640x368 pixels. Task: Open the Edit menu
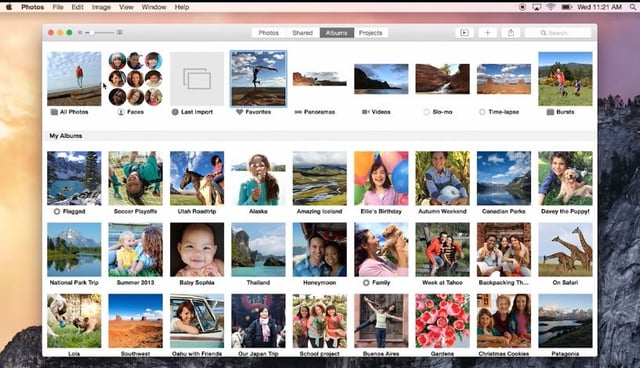[78, 7]
